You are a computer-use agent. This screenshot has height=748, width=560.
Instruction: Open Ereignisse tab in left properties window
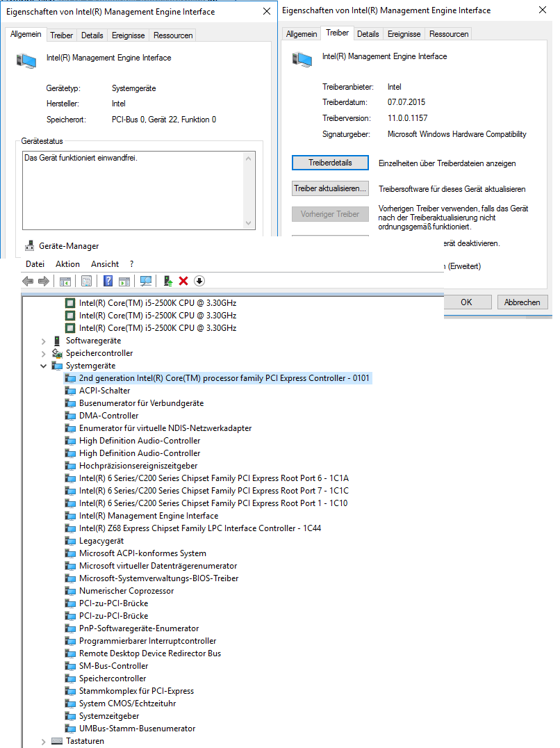(x=129, y=35)
